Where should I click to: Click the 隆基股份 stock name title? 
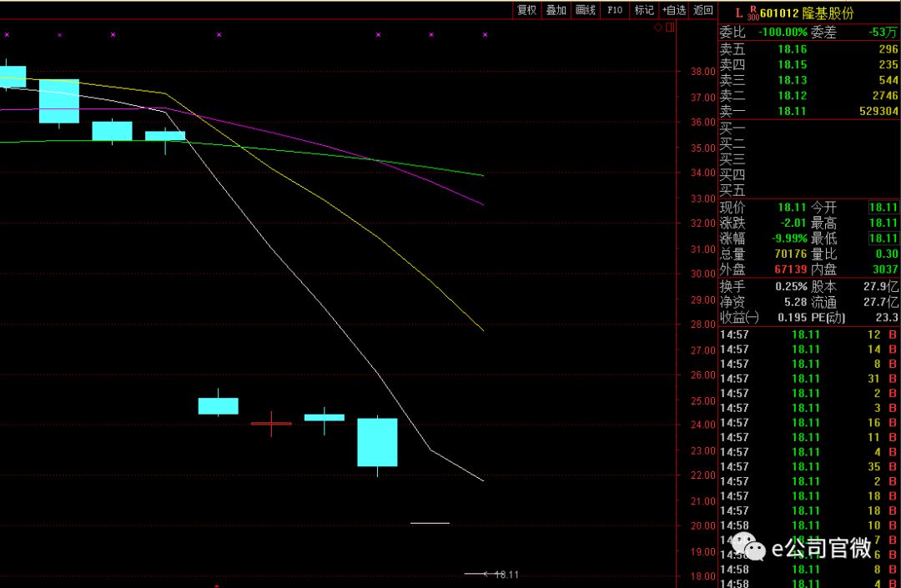click(829, 13)
